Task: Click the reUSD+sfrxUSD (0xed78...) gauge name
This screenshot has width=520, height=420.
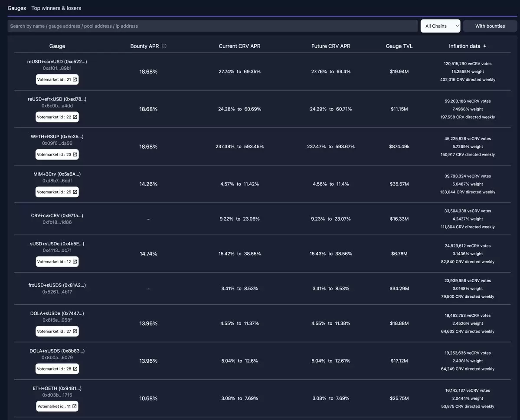Action: pyautogui.click(x=57, y=99)
